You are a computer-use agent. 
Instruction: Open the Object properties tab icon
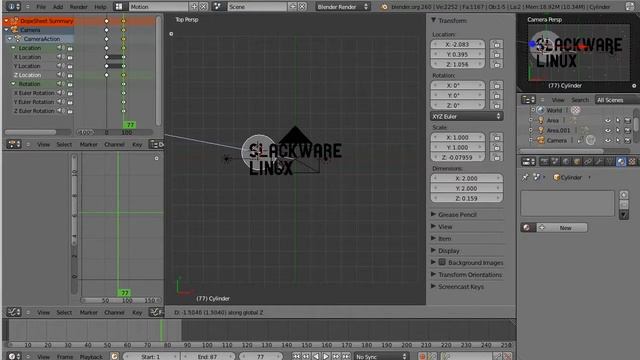click(x=577, y=162)
